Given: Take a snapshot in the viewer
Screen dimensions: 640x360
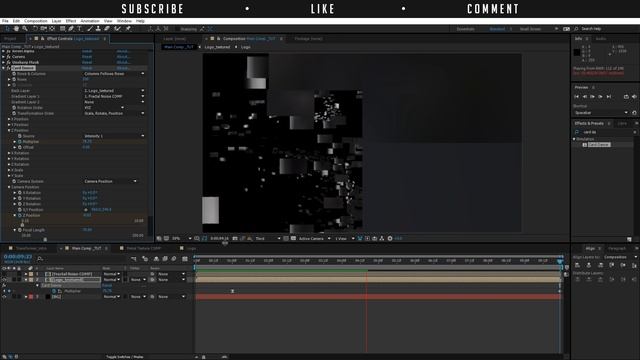Looking at the screenshot, I should point(235,238).
